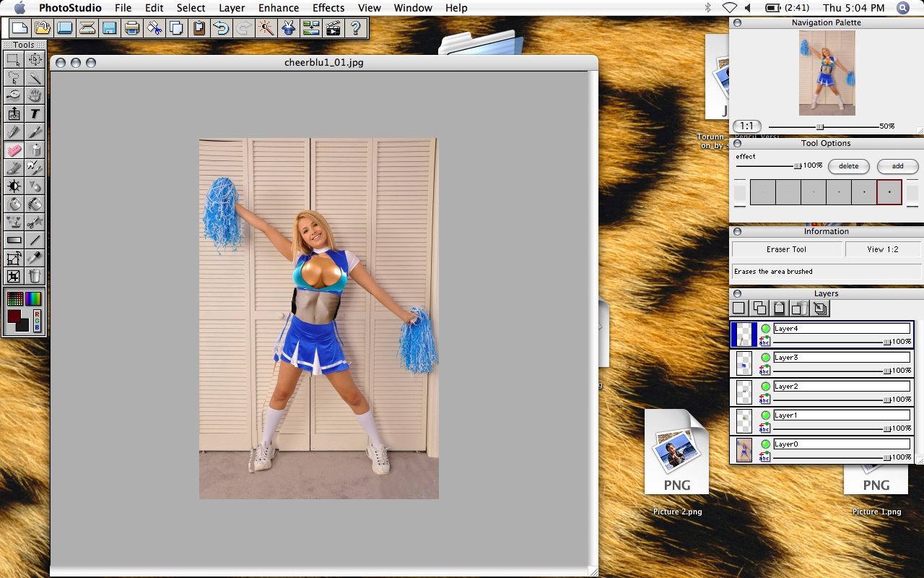Click the new layer icon in Layers palette

click(x=739, y=308)
